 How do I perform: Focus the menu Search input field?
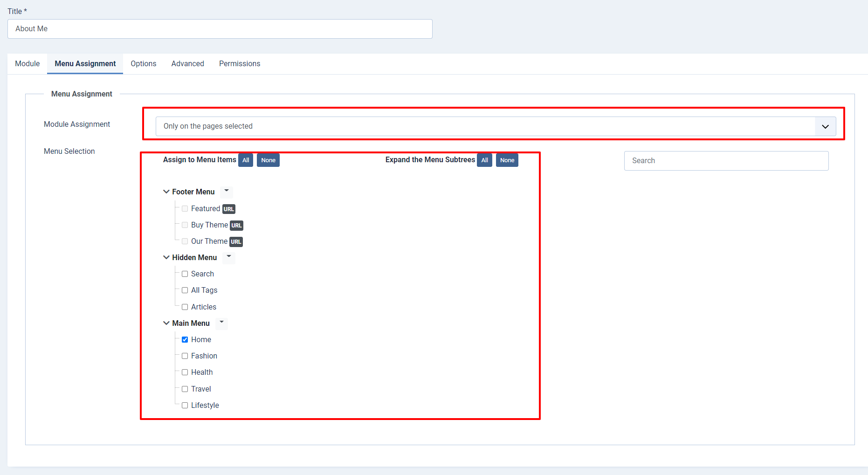(726, 161)
